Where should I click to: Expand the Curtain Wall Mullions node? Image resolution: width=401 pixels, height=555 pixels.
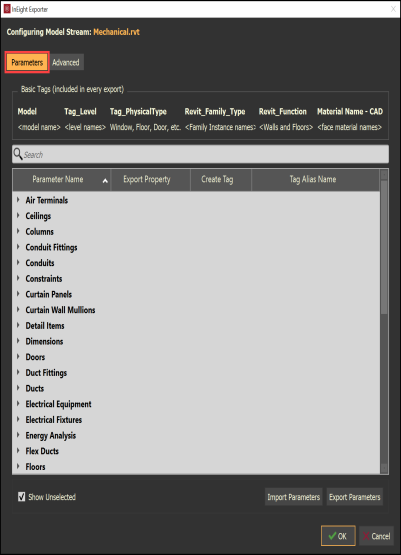pos(18,309)
